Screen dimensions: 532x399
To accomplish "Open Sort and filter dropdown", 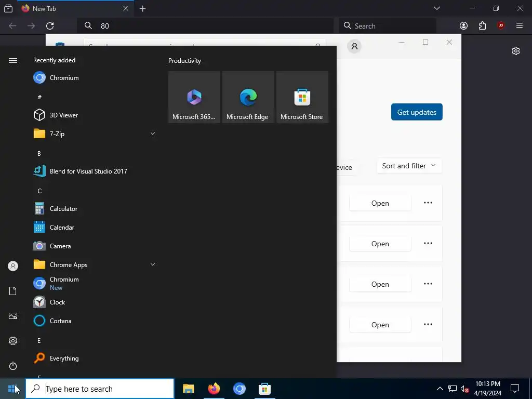I will tap(409, 166).
